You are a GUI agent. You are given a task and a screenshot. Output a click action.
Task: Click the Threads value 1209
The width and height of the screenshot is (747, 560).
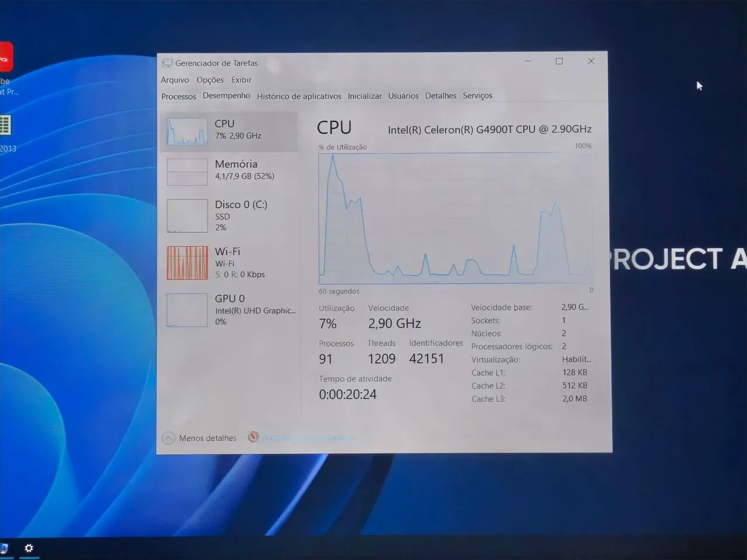382,359
